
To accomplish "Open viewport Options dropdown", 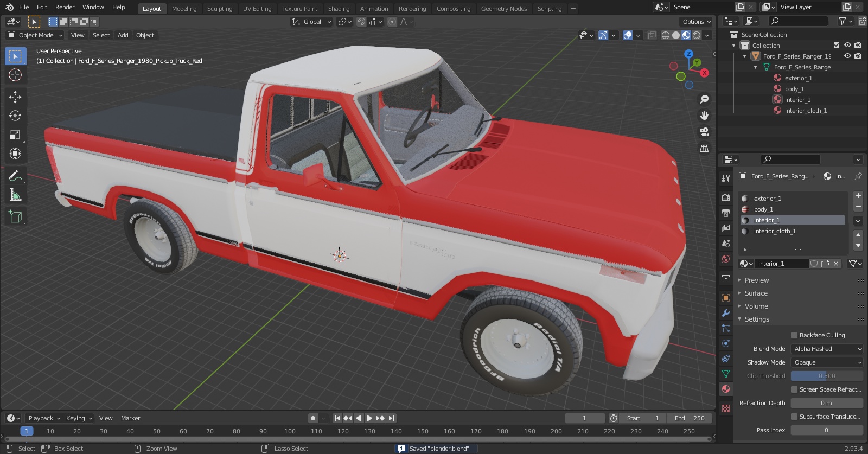I will 697,22.
